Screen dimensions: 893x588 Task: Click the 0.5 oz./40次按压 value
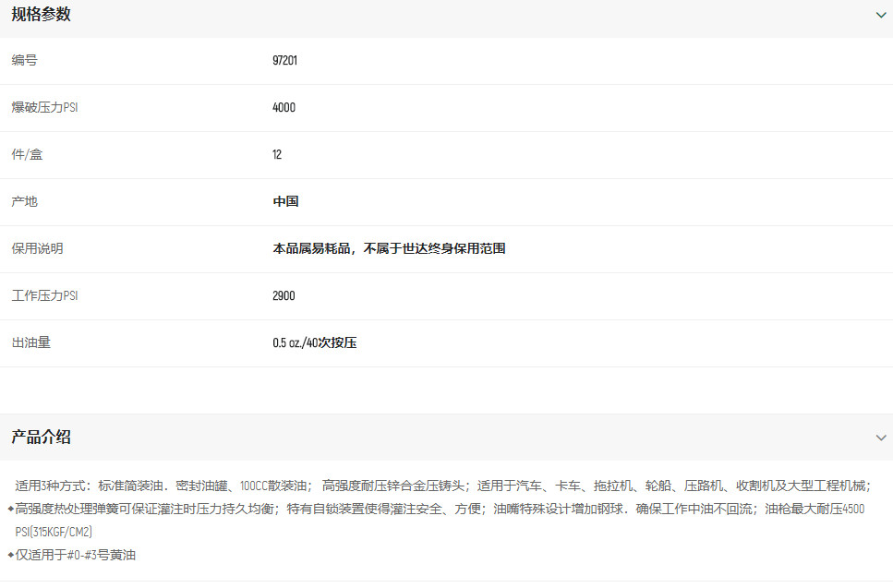tap(314, 343)
